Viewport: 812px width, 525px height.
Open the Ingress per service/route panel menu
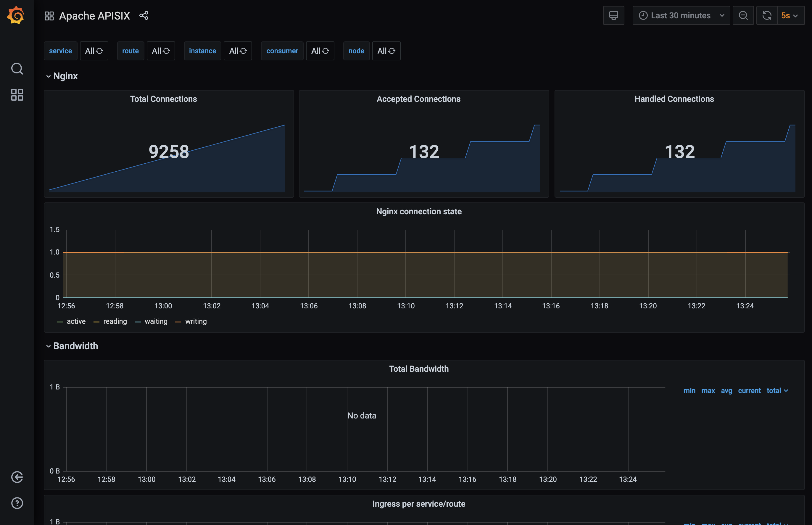(x=419, y=504)
